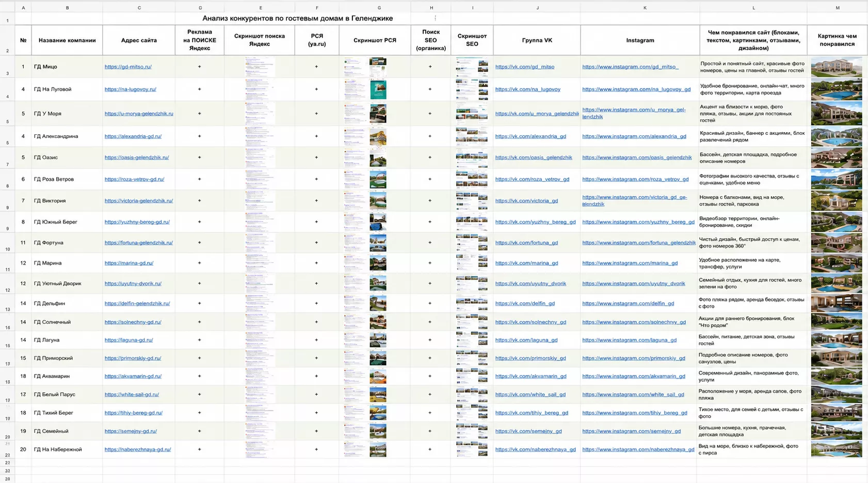Follow the yuzhny-bereg-gd.ru link

point(137,222)
